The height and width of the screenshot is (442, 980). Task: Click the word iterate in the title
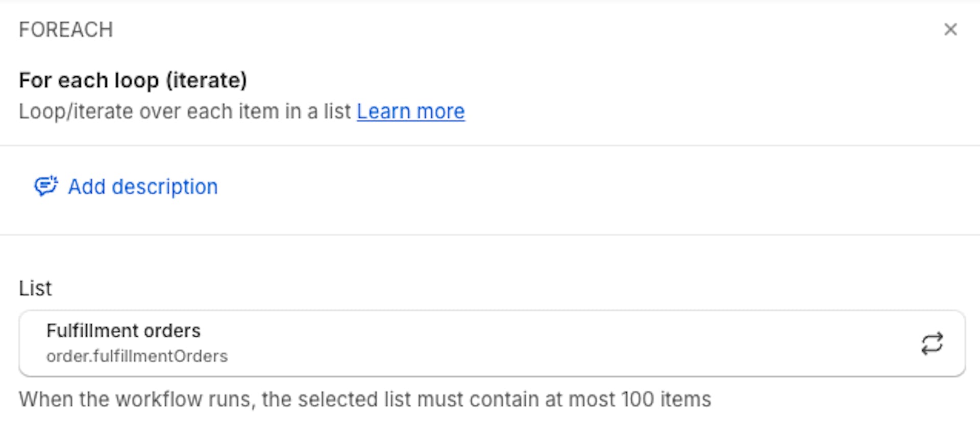(x=206, y=80)
